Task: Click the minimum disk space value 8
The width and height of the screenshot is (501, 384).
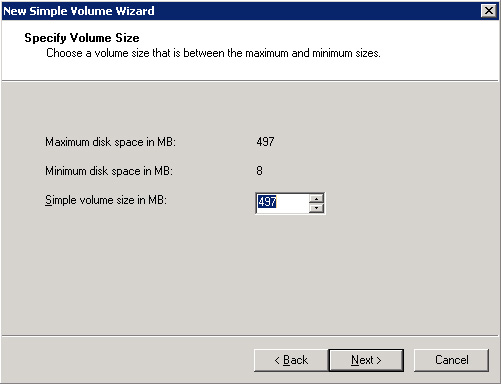Action: (x=259, y=171)
